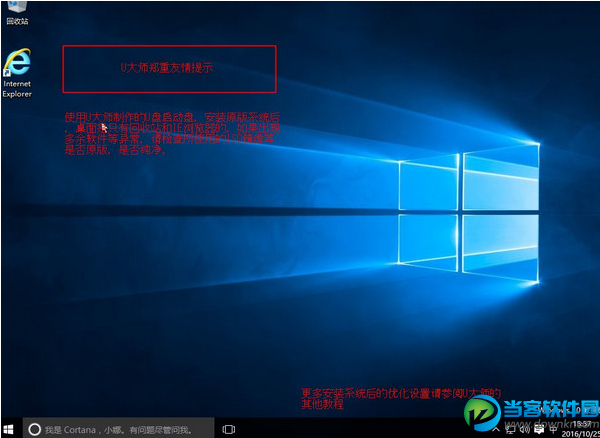The height and width of the screenshot is (438, 600).
Task: Open the taskbar clock and date
Action: [581, 429]
